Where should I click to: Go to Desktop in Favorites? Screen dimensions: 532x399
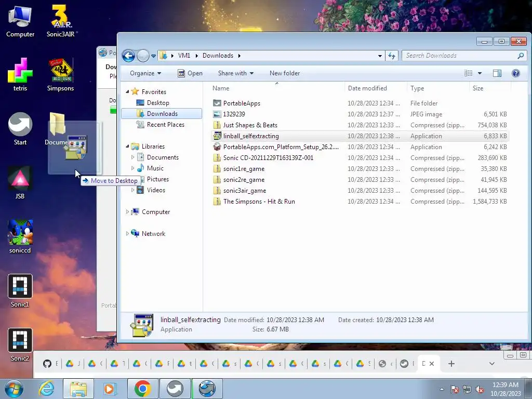[158, 103]
